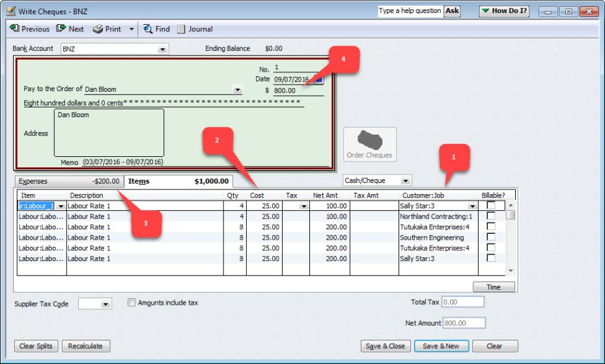Enable the Amounts include tax checkbox
Screen dimensions: 605x364
pyautogui.click(x=132, y=303)
